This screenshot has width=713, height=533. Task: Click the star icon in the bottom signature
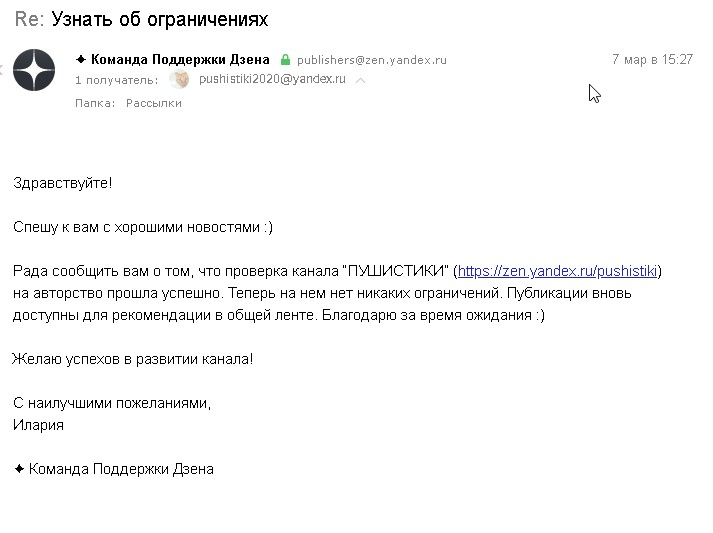(x=19, y=468)
